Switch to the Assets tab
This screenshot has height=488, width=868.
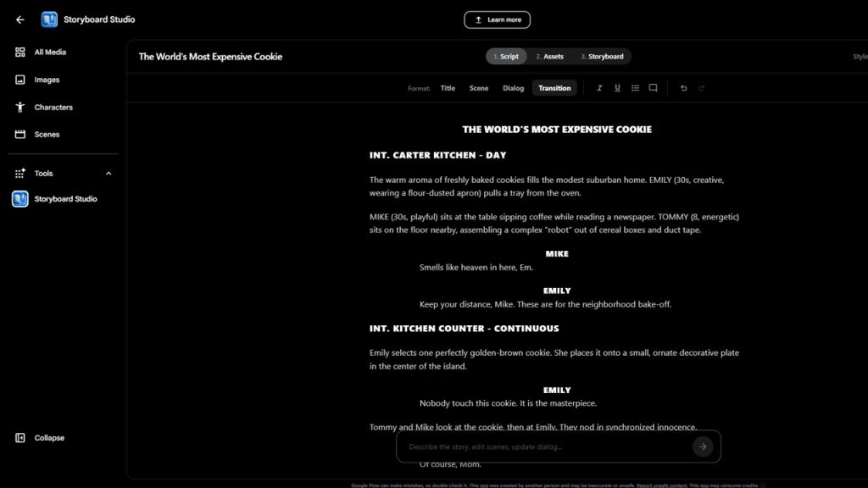click(x=549, y=57)
